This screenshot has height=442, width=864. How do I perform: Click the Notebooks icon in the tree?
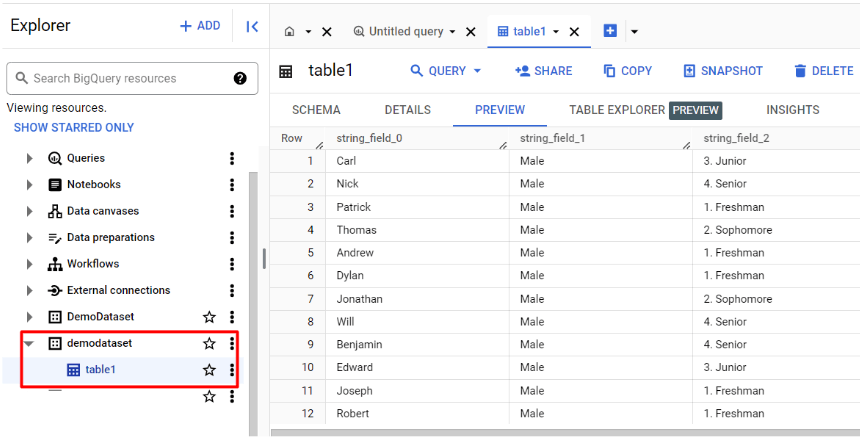(x=55, y=185)
